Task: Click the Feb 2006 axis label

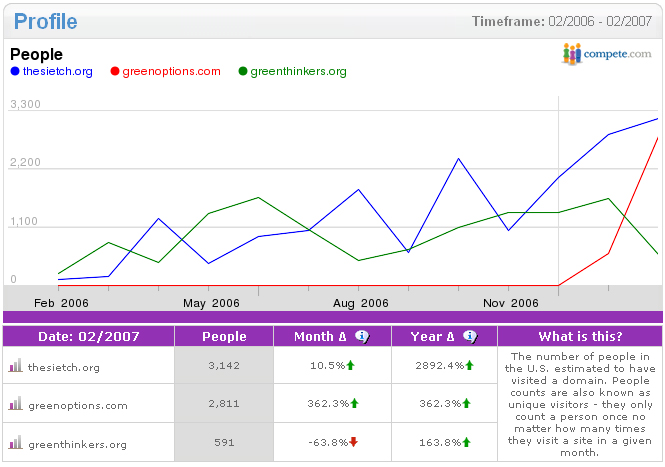Action: click(61, 303)
